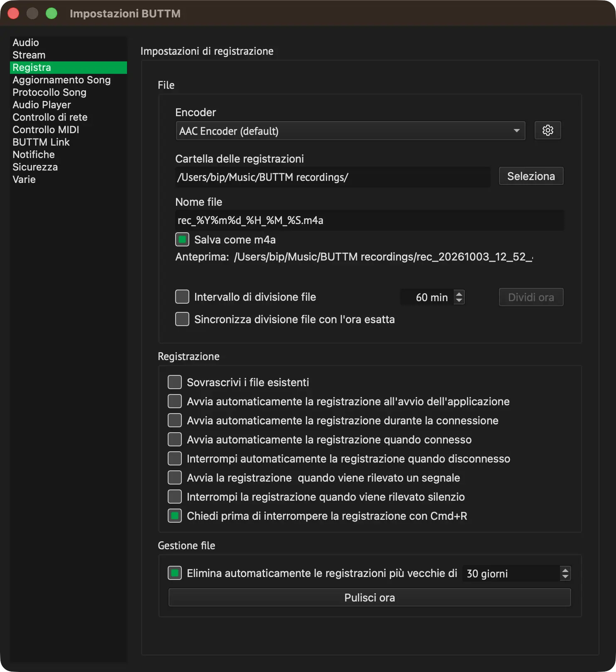
Task: Open Varie settings section
Action: [x=68, y=180]
